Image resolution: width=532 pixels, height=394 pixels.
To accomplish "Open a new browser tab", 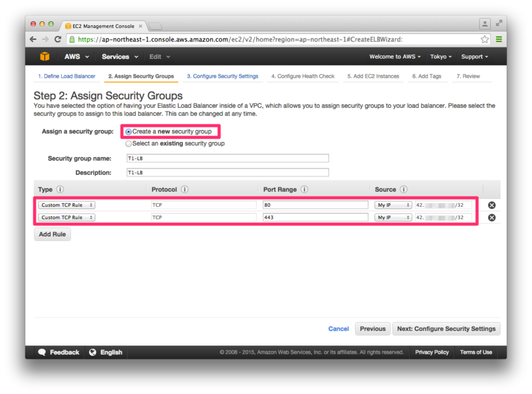I will (x=156, y=26).
